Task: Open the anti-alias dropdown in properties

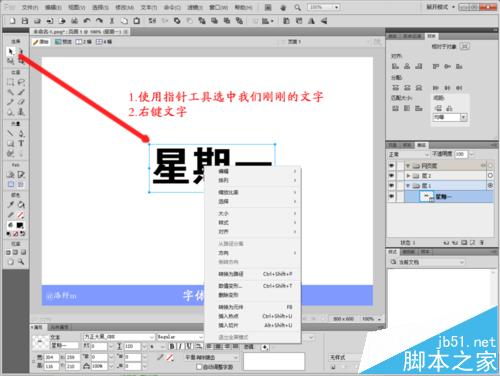Action: [211, 357]
